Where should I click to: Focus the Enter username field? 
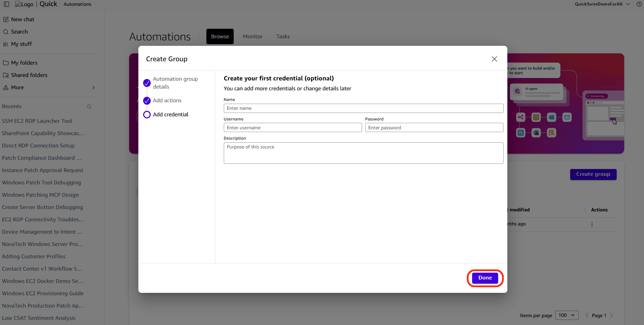pyautogui.click(x=293, y=128)
